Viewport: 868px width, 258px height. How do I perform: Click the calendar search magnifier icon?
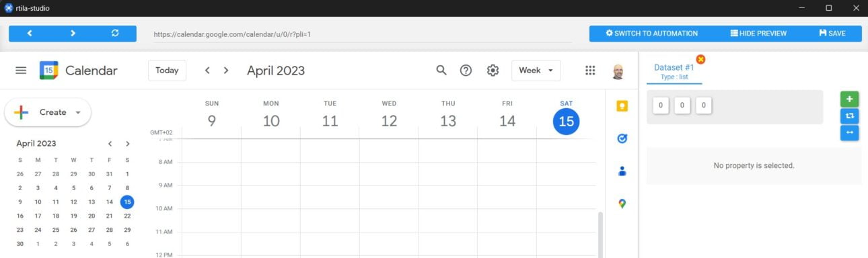441,71
